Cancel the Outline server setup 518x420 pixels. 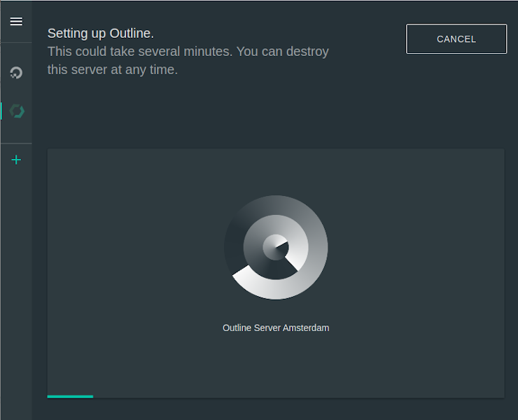[456, 39]
